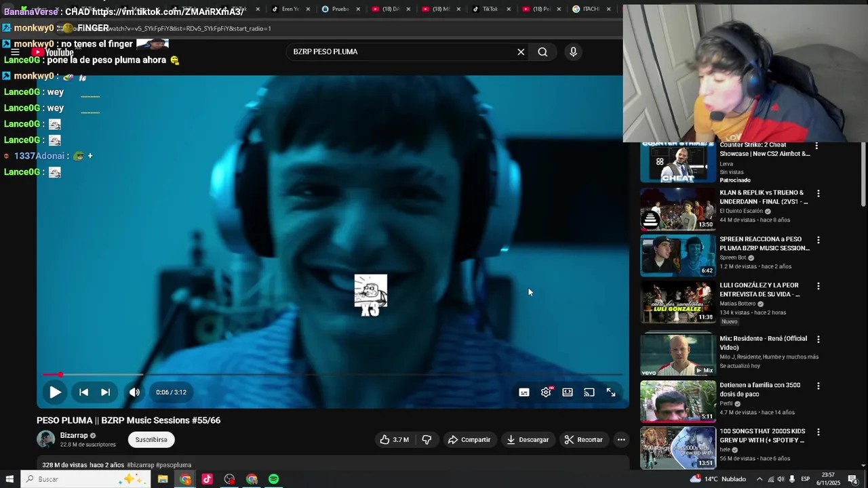The width and height of the screenshot is (868, 488).
Task: Open options for LULI GONZÁLEZ video
Action: [x=818, y=286]
